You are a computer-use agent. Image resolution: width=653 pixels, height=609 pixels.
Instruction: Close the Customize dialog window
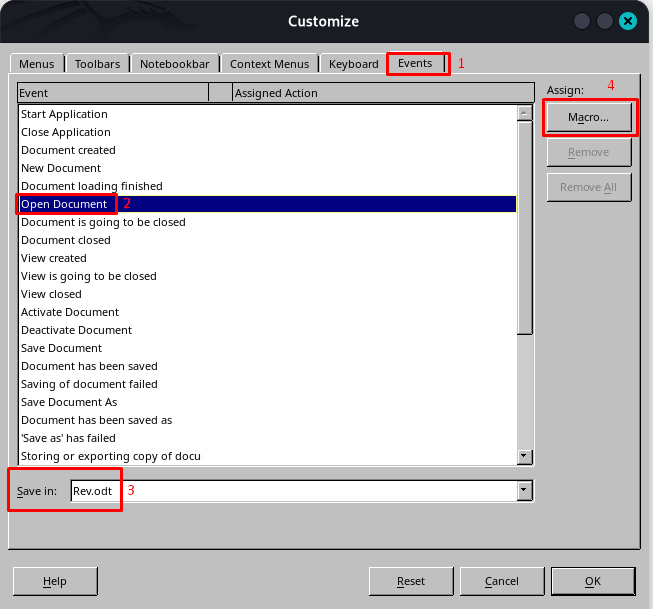tap(627, 21)
